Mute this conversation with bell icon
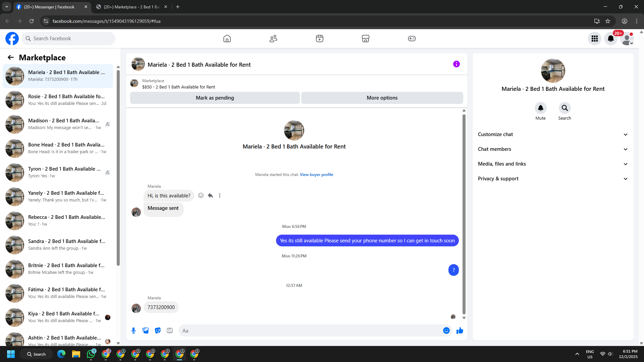The image size is (644, 362). [x=540, y=108]
